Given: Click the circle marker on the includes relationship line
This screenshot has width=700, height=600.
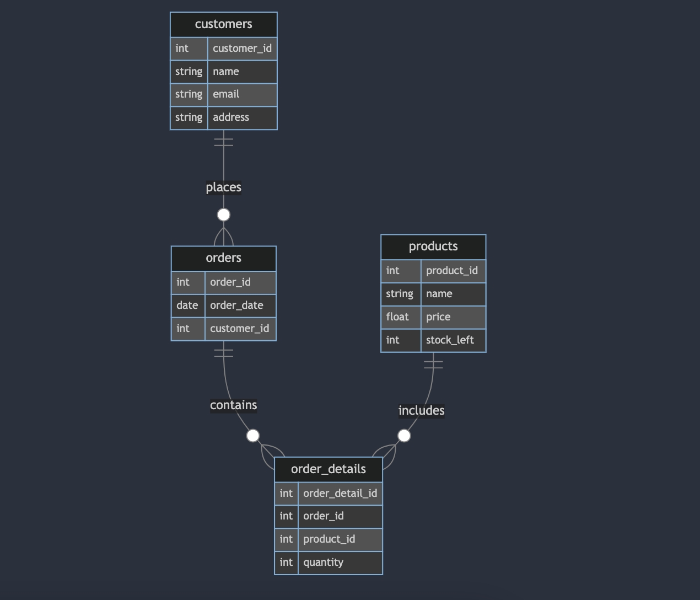Looking at the screenshot, I should click(x=404, y=436).
